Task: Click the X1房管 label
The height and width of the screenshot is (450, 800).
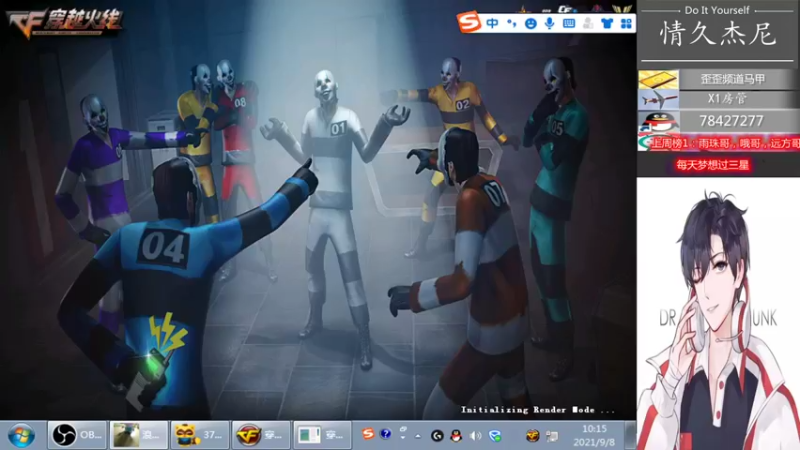Action: [728, 99]
